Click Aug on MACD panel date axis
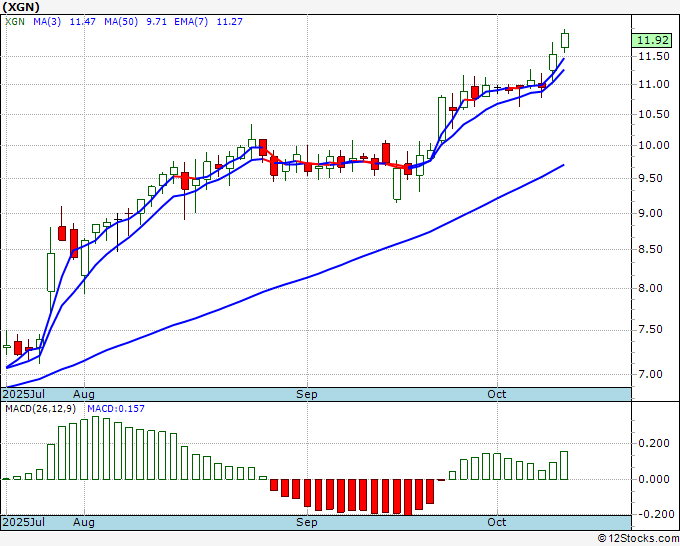Image resolution: width=680 pixels, height=546 pixels. click(84, 522)
